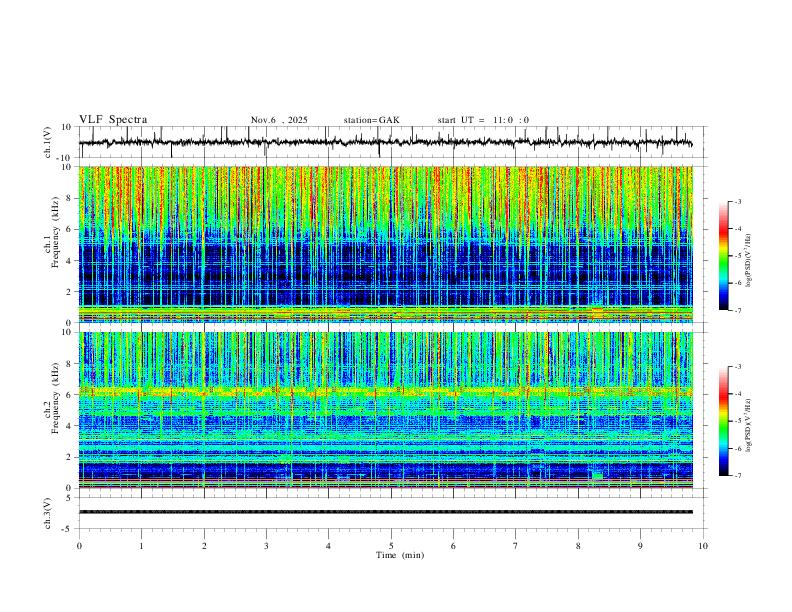Viewport: 792px width, 612px height.
Task: Click the lower color scale bar for ch.2
Action: pyautogui.click(x=723, y=421)
